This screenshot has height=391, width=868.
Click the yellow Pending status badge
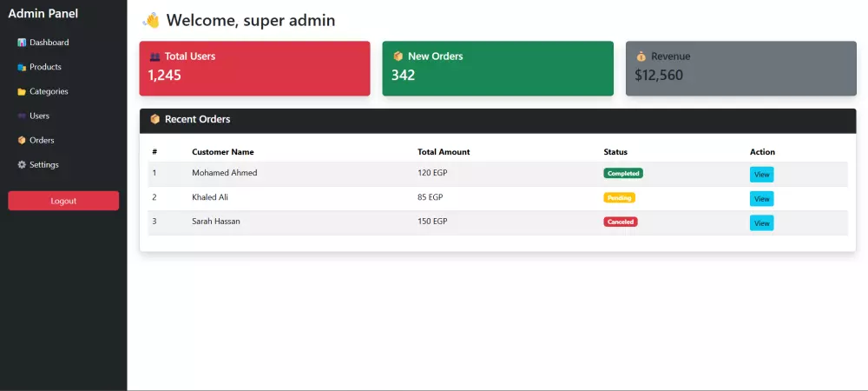620,198
